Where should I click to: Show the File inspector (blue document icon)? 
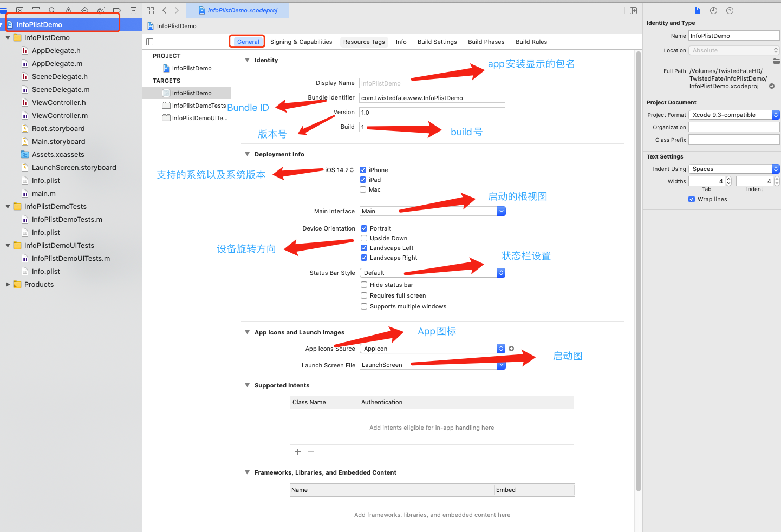698,10
